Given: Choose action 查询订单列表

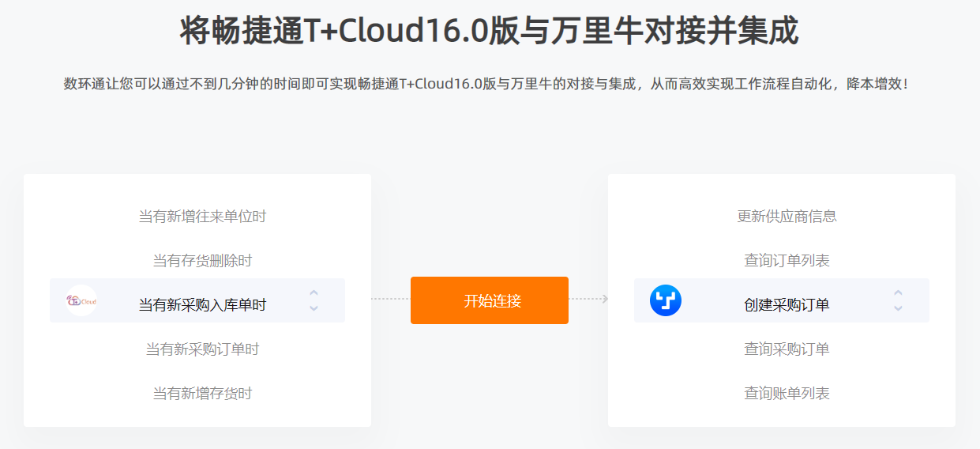Looking at the screenshot, I should pos(787,260).
